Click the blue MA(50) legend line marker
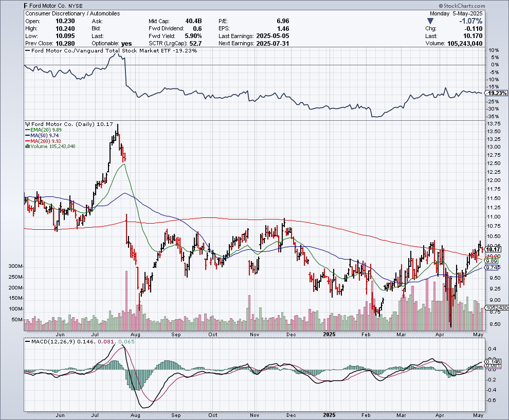 (x=28, y=135)
